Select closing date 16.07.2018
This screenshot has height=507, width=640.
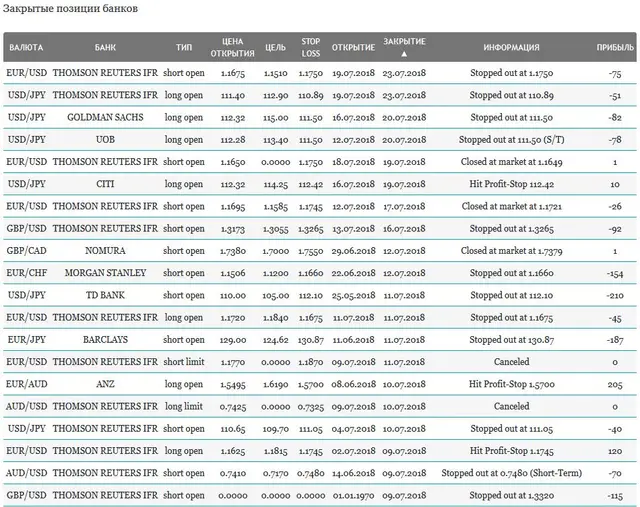[x=404, y=229]
